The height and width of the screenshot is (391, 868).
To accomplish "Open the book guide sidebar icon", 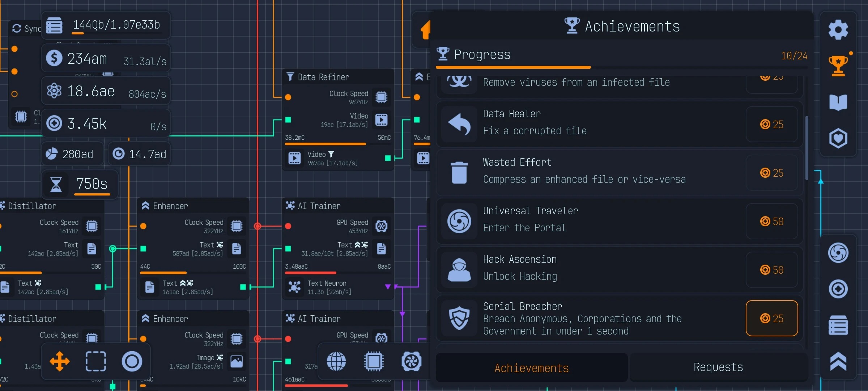I will (838, 102).
